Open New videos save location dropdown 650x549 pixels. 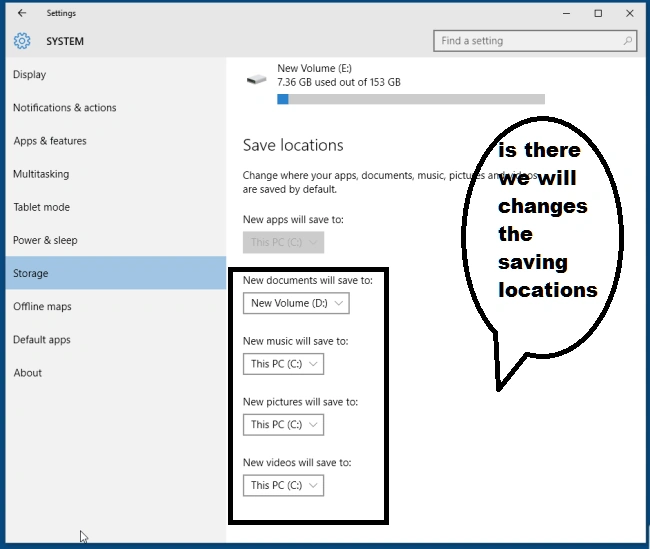(283, 485)
